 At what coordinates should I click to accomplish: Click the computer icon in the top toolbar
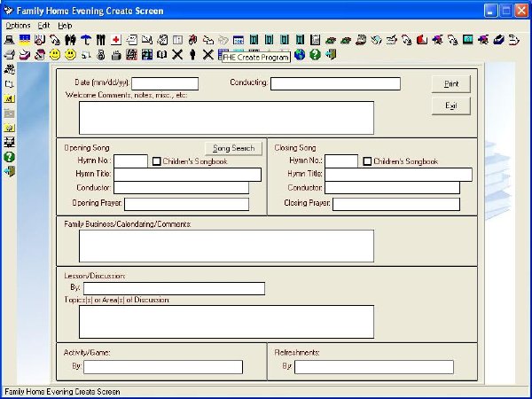tap(9, 40)
